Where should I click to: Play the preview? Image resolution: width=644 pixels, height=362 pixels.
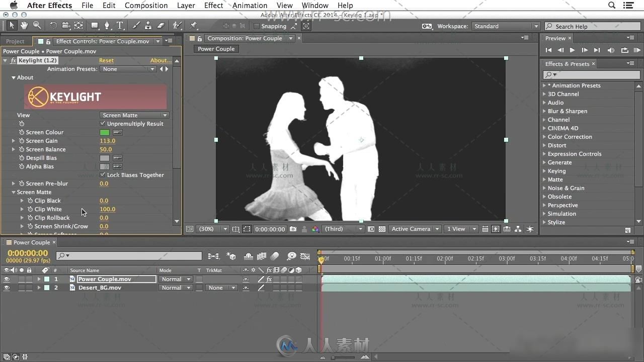click(572, 50)
